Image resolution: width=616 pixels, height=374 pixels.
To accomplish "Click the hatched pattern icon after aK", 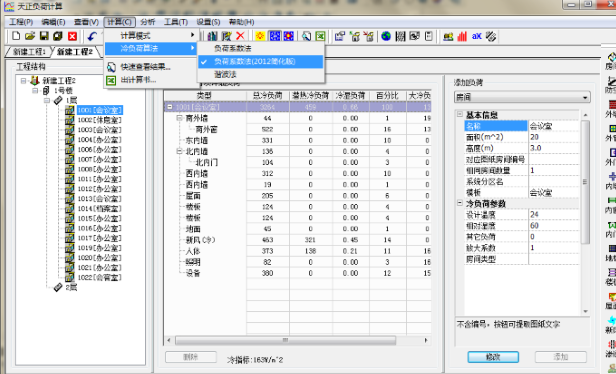I will point(491,36).
